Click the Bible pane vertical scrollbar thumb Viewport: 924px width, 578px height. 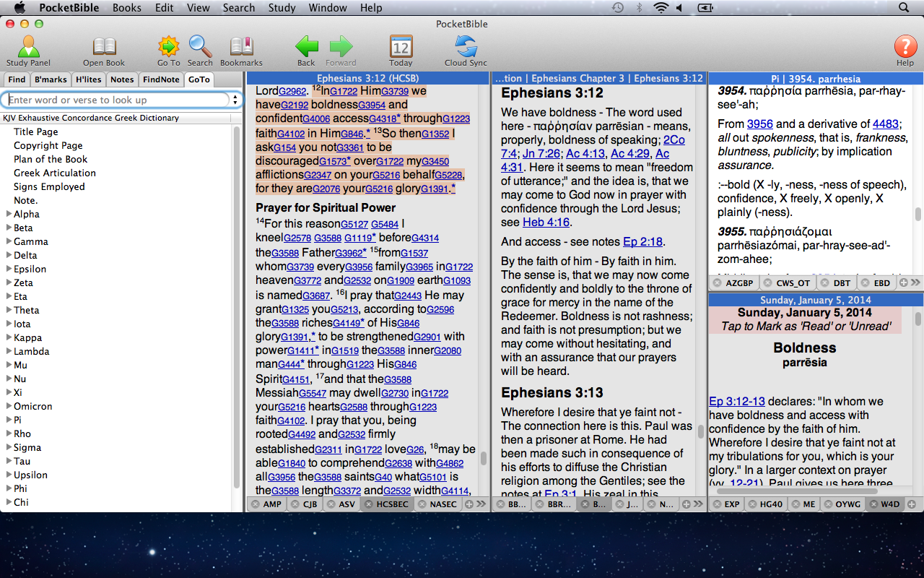(x=484, y=458)
